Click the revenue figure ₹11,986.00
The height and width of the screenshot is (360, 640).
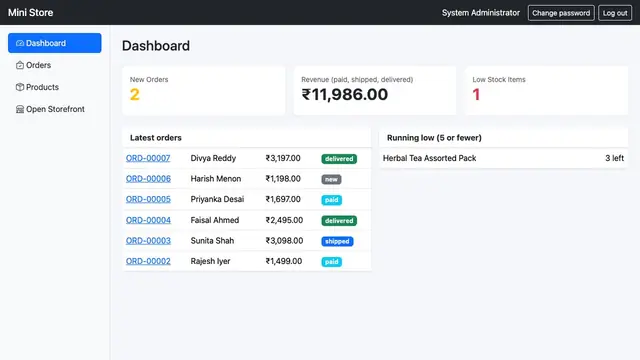pos(344,95)
